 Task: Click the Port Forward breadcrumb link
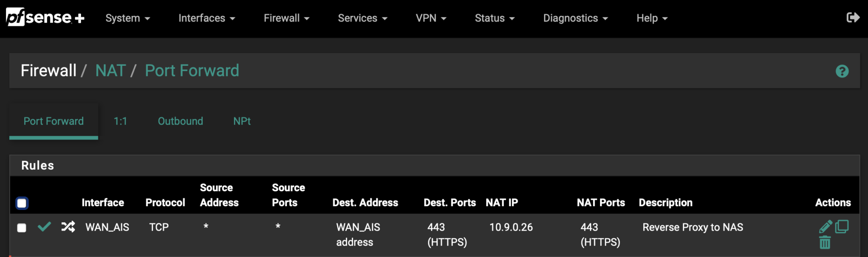[192, 70]
